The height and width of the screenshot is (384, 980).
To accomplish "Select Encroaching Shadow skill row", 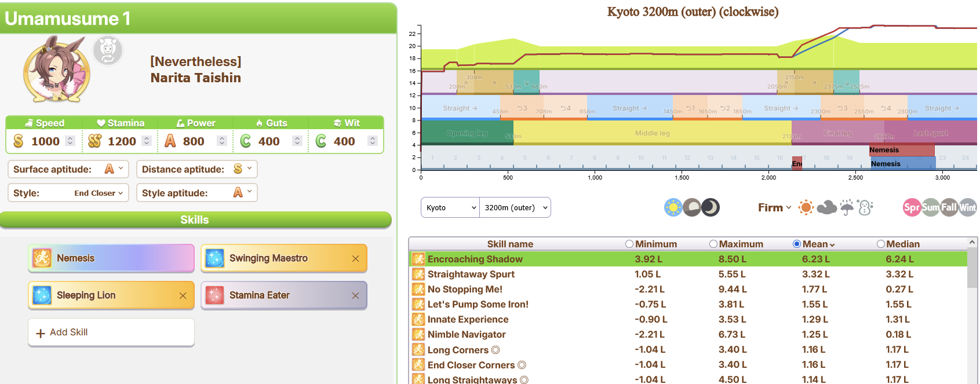I will click(688, 259).
